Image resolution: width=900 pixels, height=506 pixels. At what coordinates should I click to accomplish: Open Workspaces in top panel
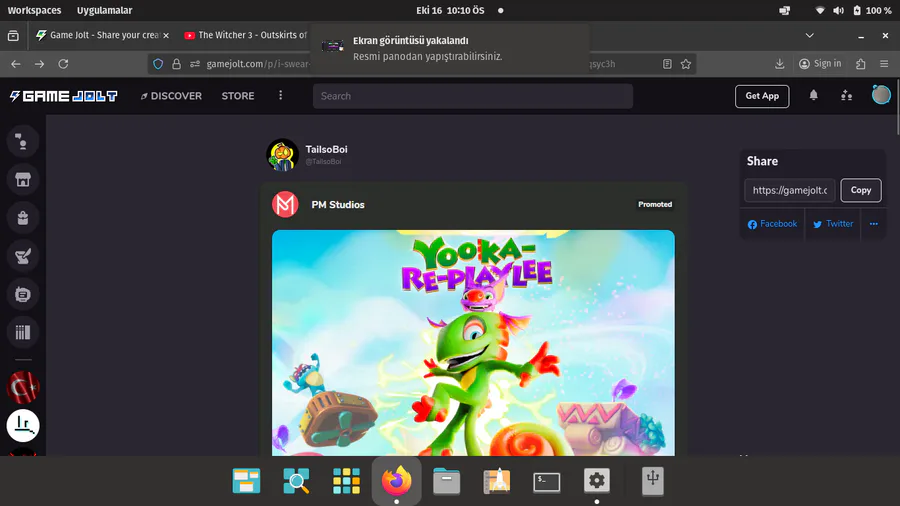(x=34, y=10)
